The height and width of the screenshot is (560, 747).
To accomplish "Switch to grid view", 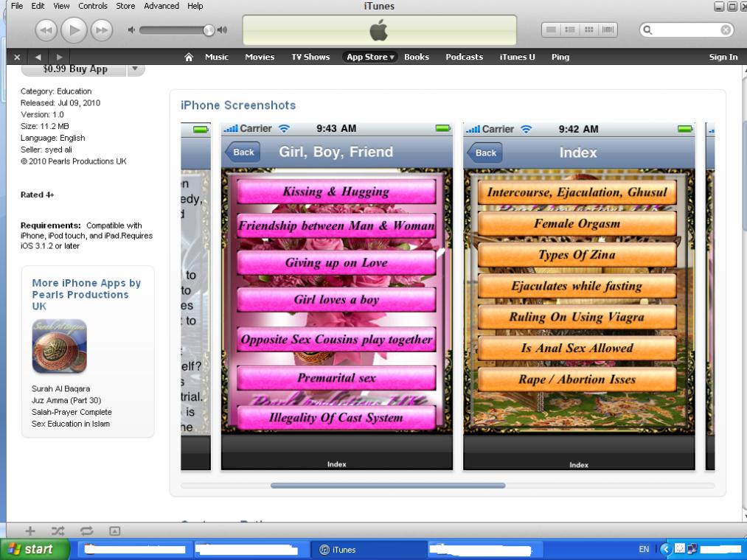I will 589,30.
